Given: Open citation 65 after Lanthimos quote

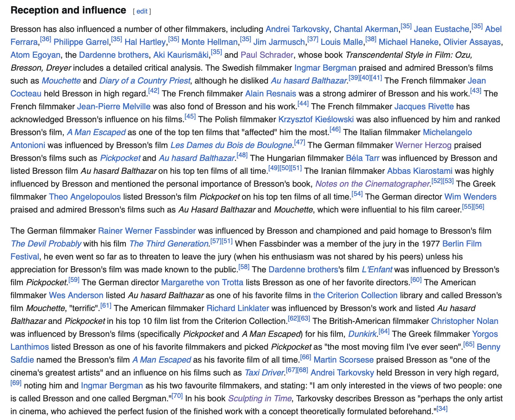Looking at the screenshot, I should [469, 344].
